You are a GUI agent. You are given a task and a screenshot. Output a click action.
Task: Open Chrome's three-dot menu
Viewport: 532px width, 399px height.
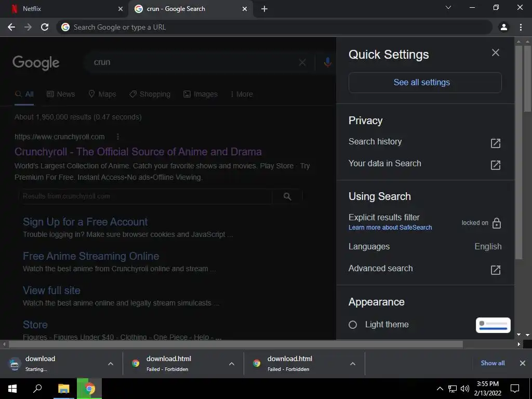[521, 27]
